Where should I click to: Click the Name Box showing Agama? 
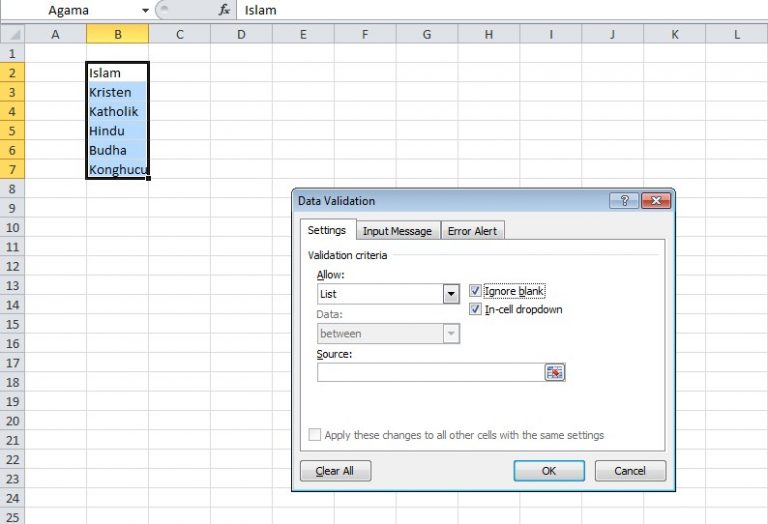(x=69, y=10)
